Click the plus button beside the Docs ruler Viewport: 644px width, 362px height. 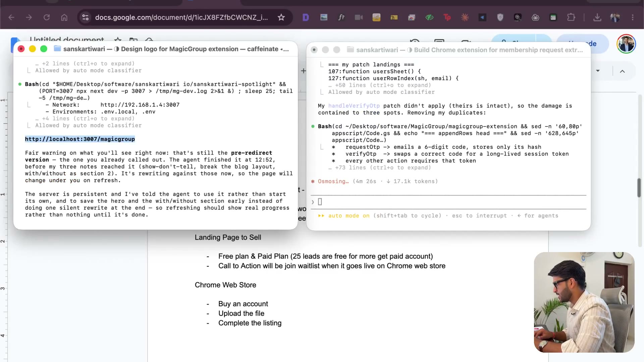tap(303, 71)
